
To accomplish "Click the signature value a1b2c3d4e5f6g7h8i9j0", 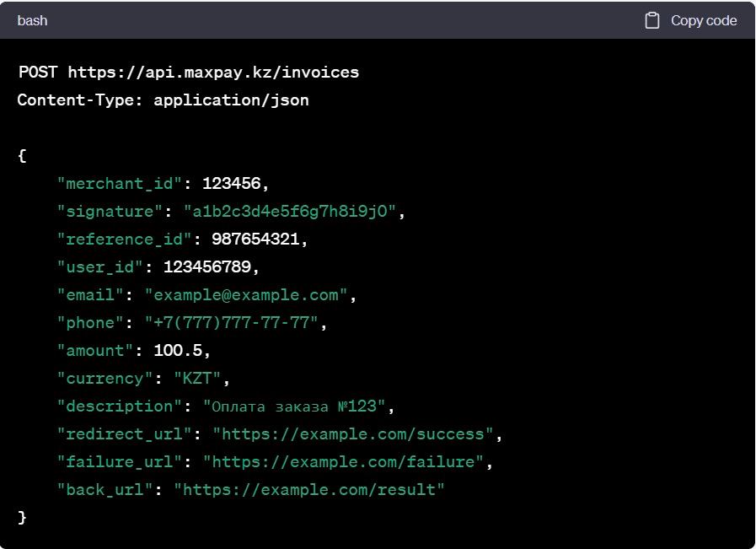I will [x=290, y=212].
